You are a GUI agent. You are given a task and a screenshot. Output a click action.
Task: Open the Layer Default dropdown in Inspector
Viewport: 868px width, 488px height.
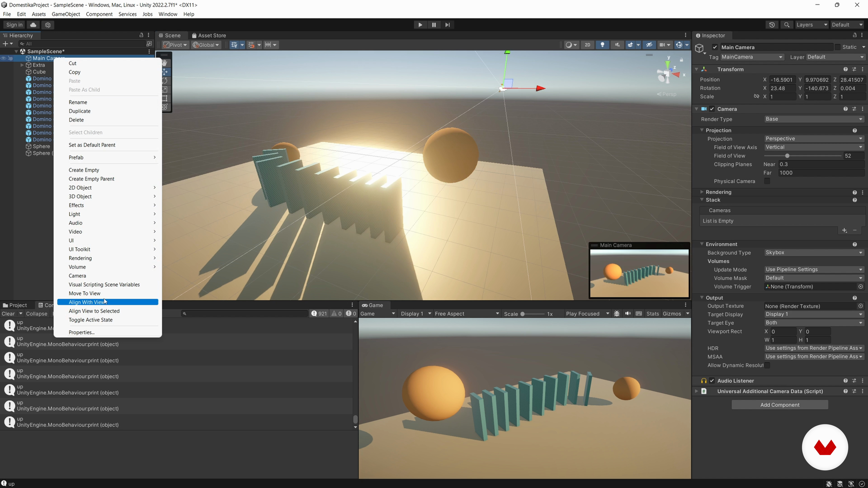(835, 57)
